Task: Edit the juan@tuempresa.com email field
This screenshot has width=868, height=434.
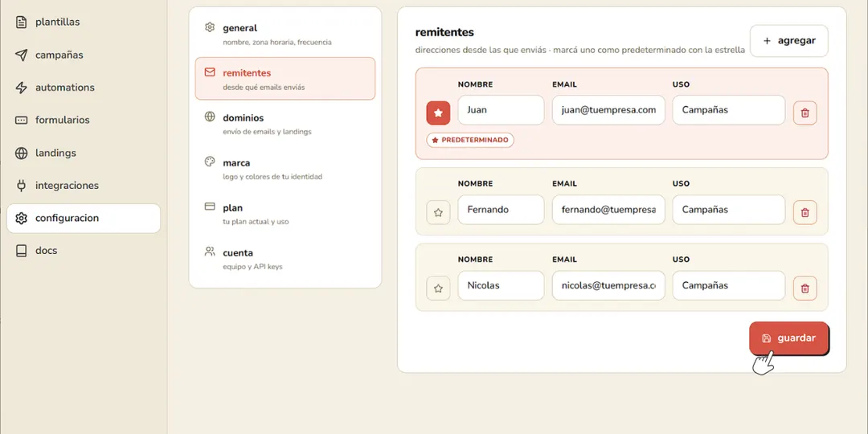Action: pyautogui.click(x=608, y=109)
